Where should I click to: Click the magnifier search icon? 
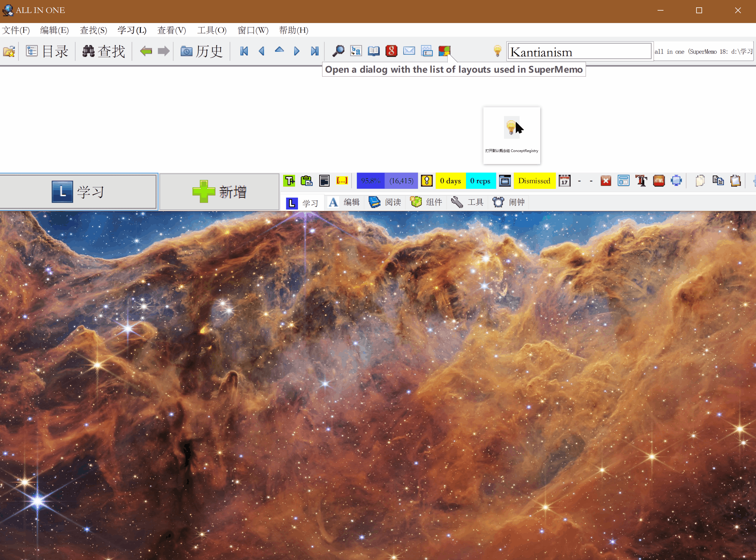(x=338, y=51)
